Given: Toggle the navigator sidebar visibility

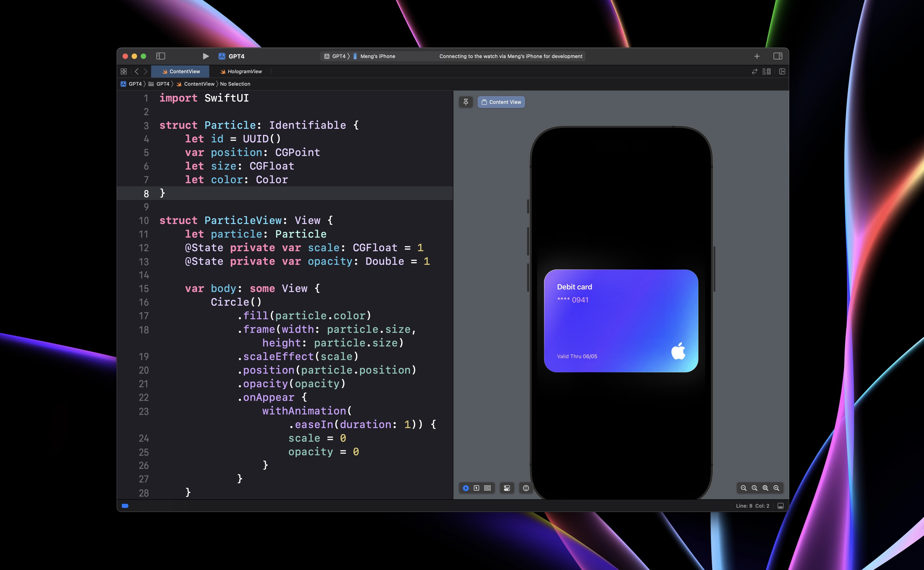Looking at the screenshot, I should pyautogui.click(x=161, y=56).
